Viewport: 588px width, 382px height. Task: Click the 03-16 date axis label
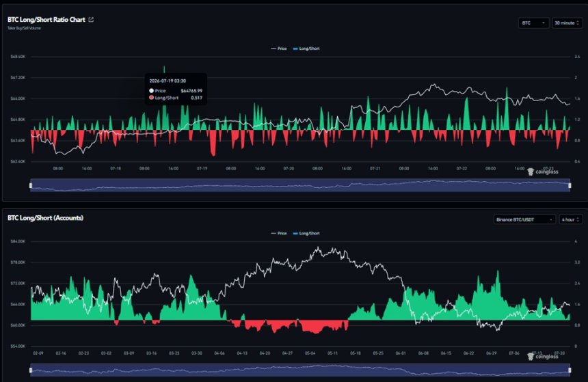pyautogui.click(x=151, y=353)
